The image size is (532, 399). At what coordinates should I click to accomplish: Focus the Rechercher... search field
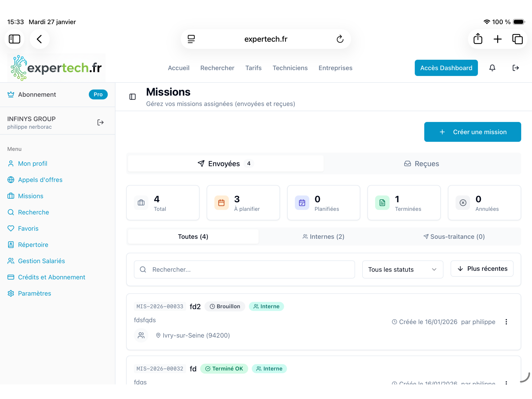(244, 269)
